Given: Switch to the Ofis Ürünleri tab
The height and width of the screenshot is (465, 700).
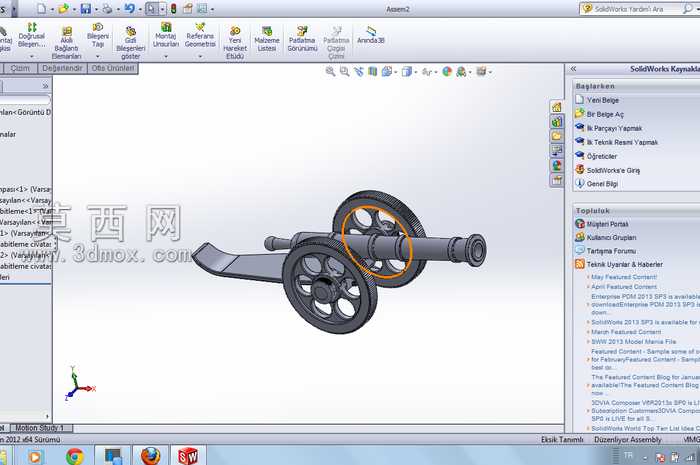Looking at the screenshot, I should tap(112, 68).
